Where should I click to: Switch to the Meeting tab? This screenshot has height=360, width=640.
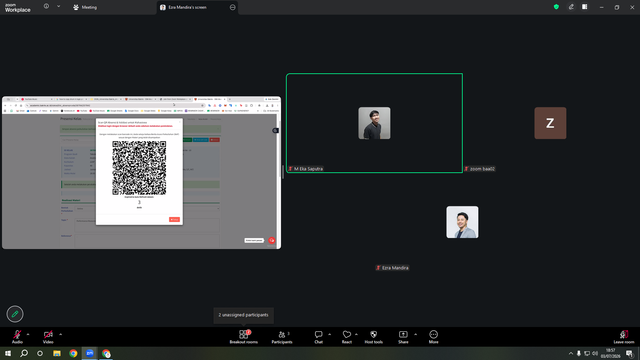pyautogui.click(x=85, y=7)
